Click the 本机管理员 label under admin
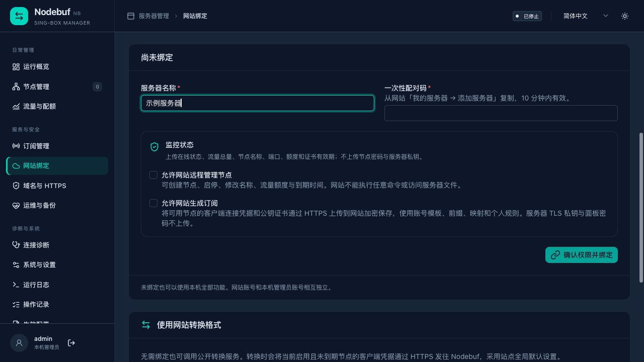Viewport: 644px width, 362px height. 46,347
